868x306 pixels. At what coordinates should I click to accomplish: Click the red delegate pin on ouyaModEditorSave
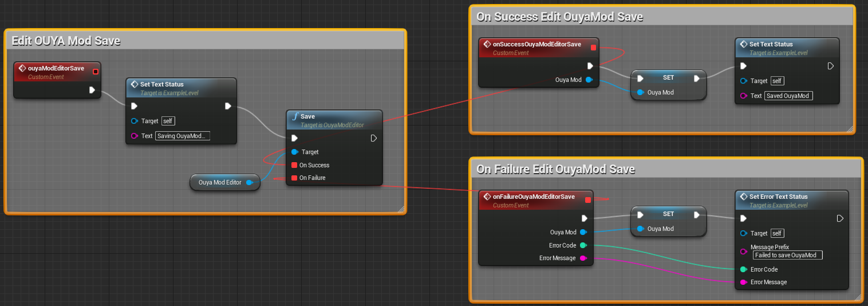point(95,72)
